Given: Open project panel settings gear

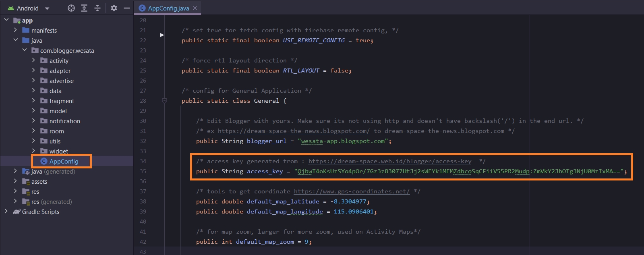Looking at the screenshot, I should 114,8.
